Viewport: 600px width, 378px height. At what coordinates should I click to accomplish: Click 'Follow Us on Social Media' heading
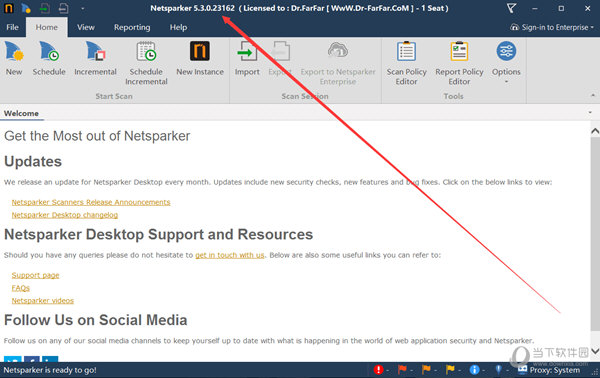pos(96,320)
